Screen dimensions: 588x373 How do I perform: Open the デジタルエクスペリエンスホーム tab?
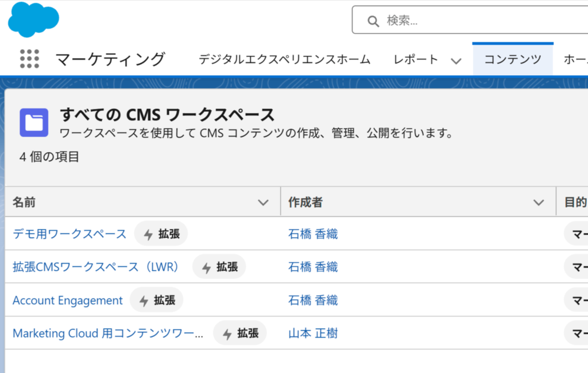pyautogui.click(x=284, y=59)
